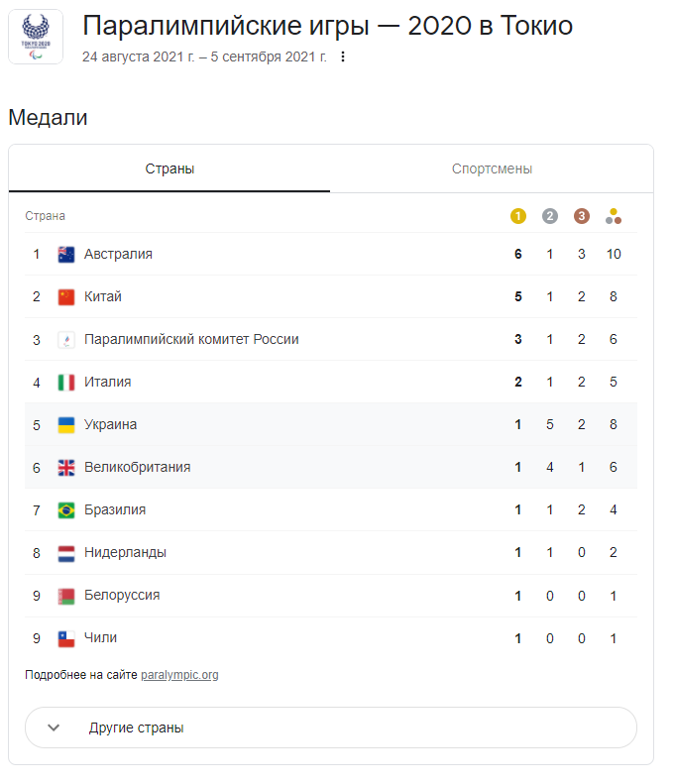Click the China flag icon
Viewport: 674px width, 784px height.
(66, 296)
